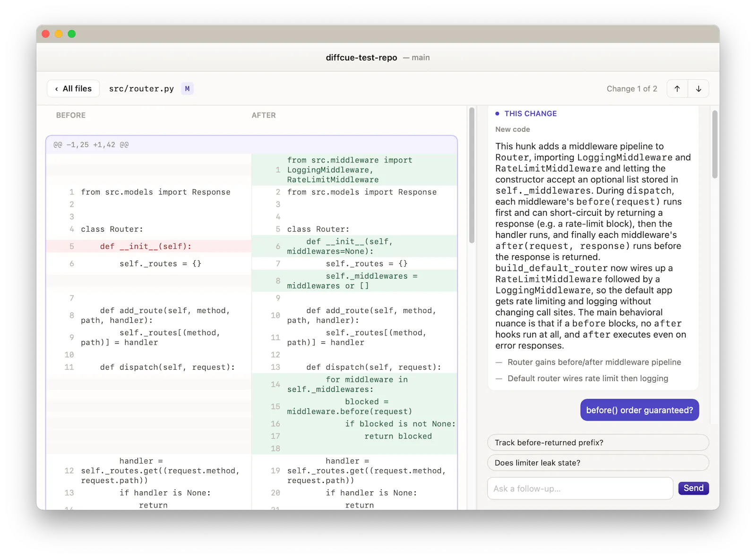Image resolution: width=756 pixels, height=558 pixels.
Task: Click the added import LoggingMiddleware line
Action: (354, 170)
